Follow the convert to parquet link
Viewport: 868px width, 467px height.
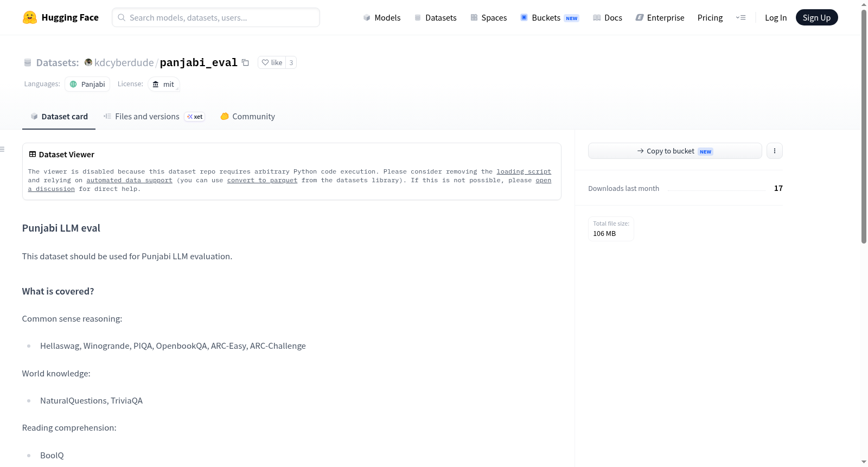coord(262,180)
